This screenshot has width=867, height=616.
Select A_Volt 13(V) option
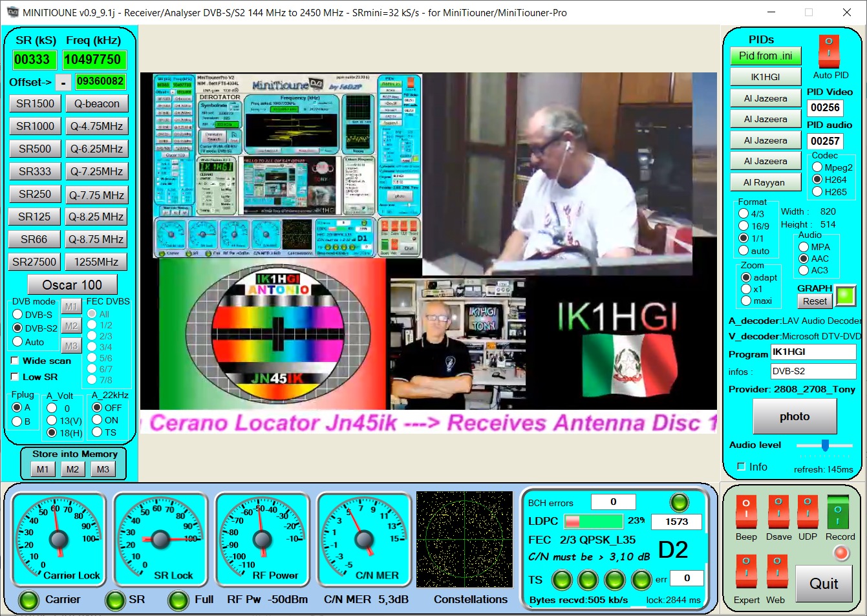[52, 421]
